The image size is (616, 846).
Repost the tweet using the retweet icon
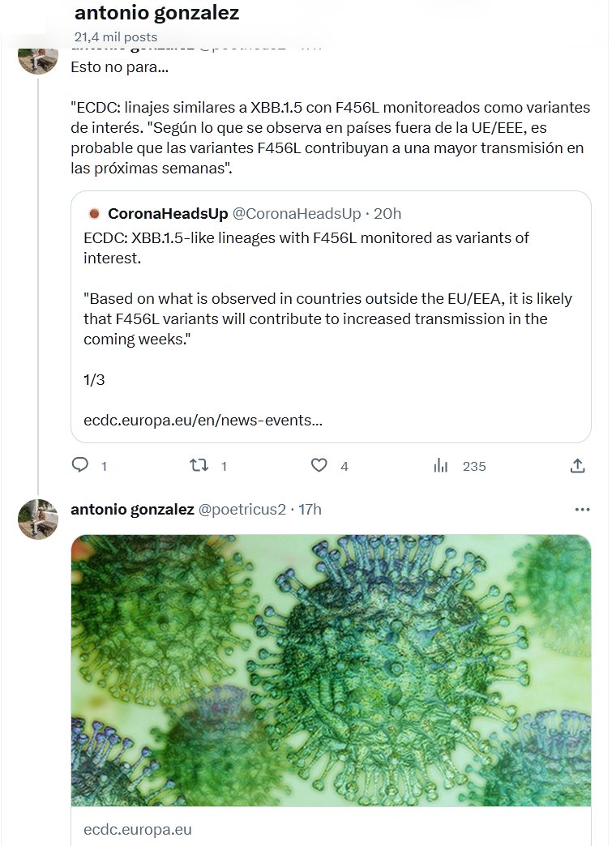click(x=198, y=465)
